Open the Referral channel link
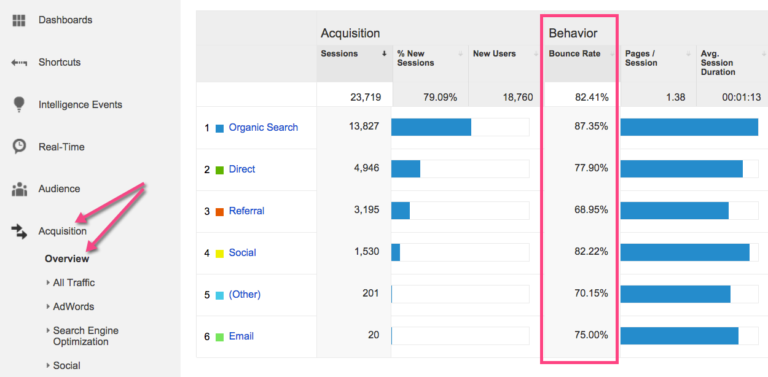Viewport: 768px width, 377px height. click(246, 211)
